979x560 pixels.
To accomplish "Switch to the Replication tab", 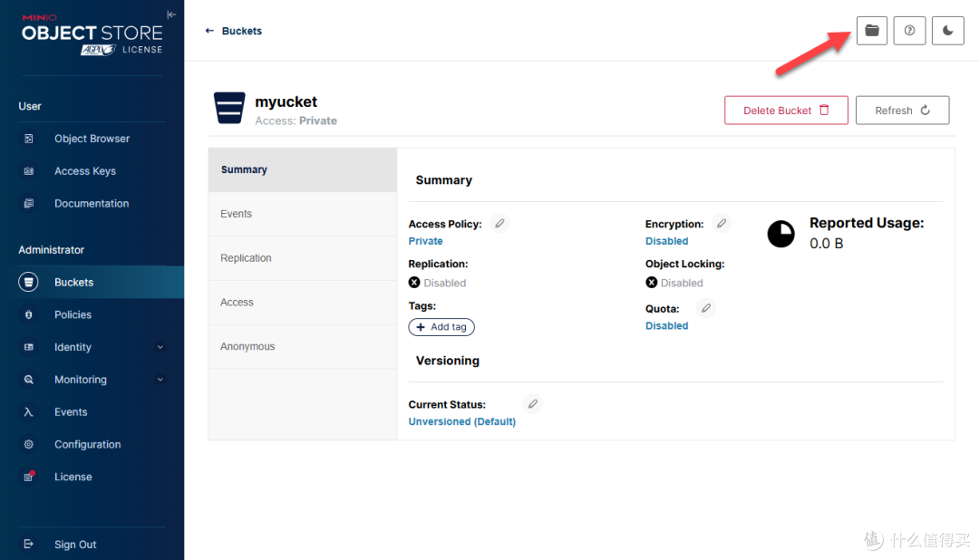I will tap(302, 258).
